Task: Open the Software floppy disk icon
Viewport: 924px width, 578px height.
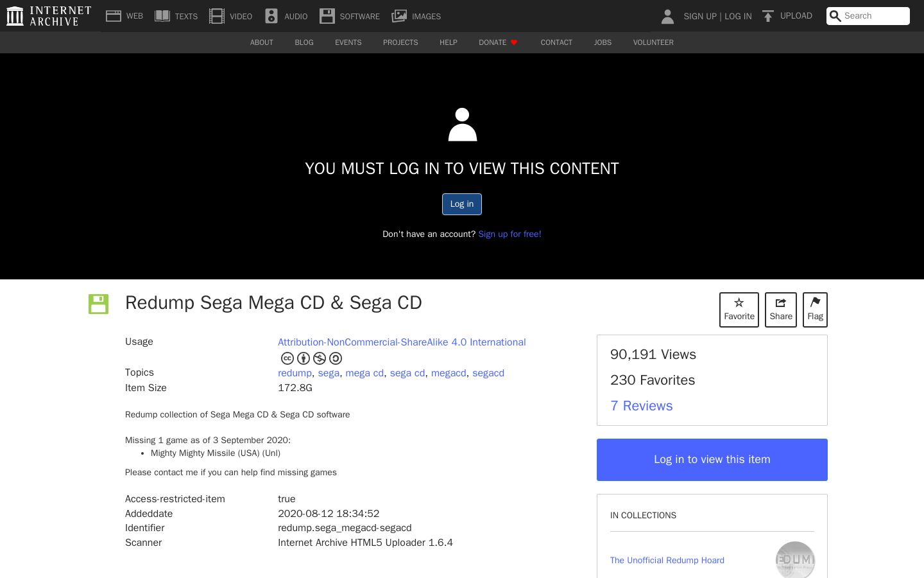Action: (x=327, y=16)
